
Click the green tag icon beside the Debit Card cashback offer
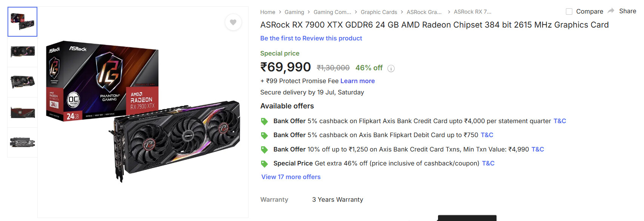(x=264, y=135)
